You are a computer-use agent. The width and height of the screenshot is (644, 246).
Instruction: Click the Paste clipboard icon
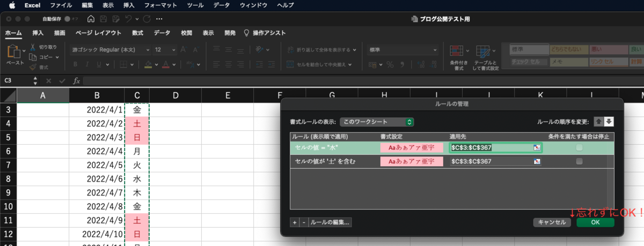click(x=13, y=52)
